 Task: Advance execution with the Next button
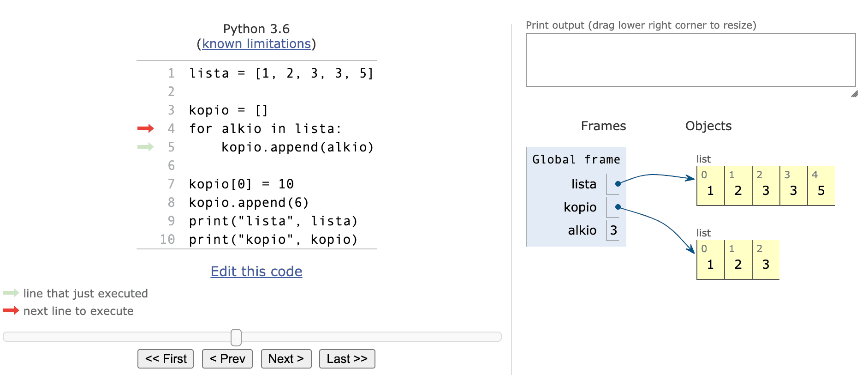click(x=286, y=359)
